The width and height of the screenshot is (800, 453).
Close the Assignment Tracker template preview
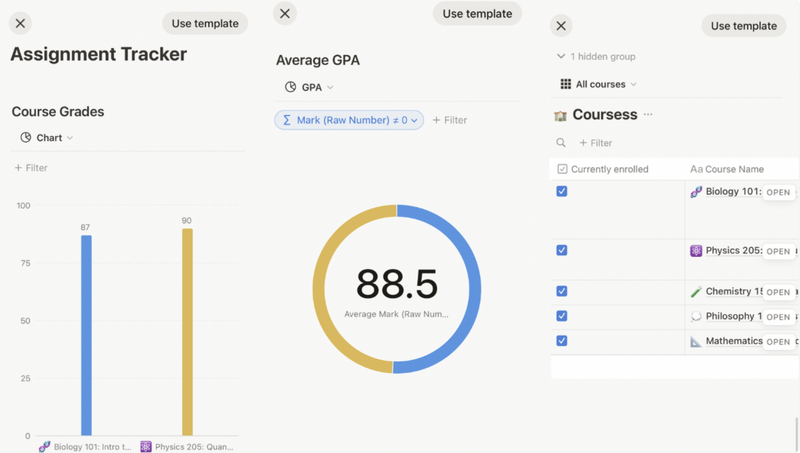[21, 23]
